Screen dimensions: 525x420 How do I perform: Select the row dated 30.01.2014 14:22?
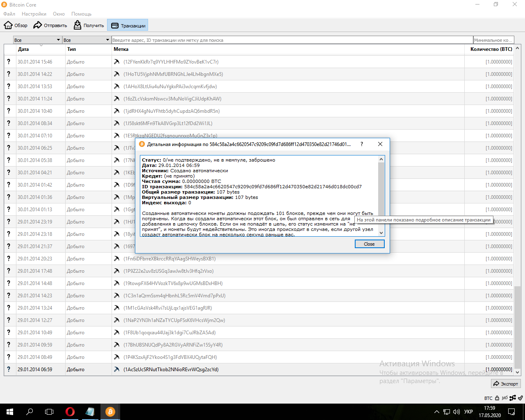coord(259,74)
